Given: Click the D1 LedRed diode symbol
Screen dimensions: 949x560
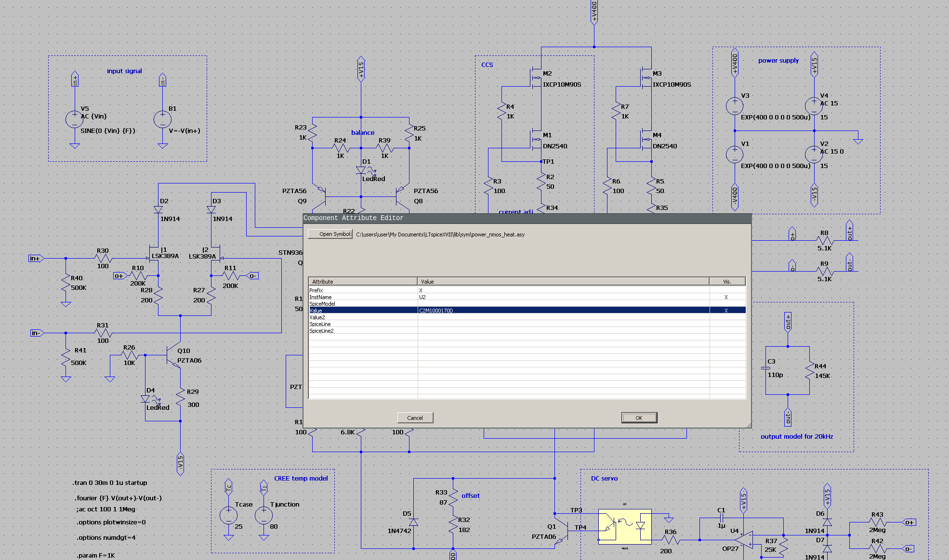Looking at the screenshot, I should tap(361, 170).
